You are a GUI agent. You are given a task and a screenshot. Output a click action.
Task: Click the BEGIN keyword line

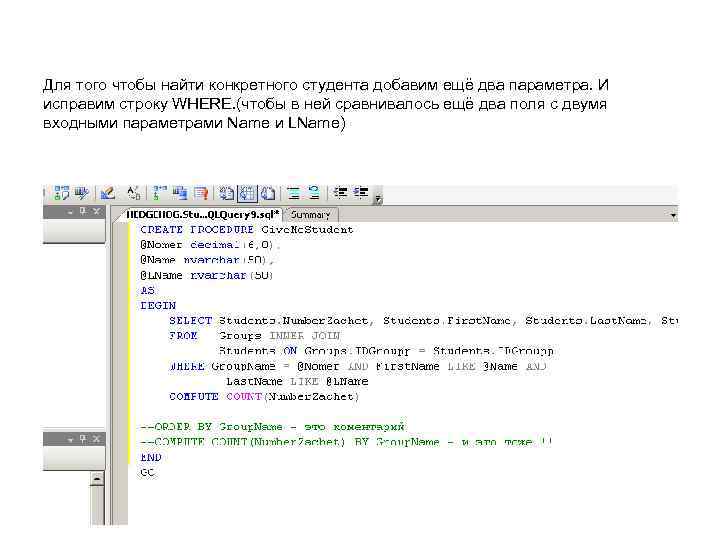(x=158, y=306)
